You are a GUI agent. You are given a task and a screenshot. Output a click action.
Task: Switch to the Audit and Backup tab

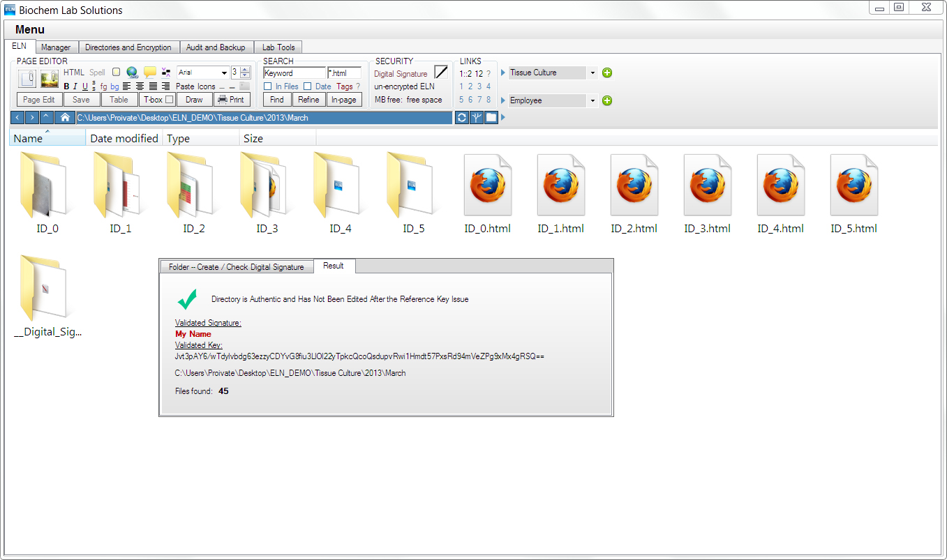click(x=216, y=47)
